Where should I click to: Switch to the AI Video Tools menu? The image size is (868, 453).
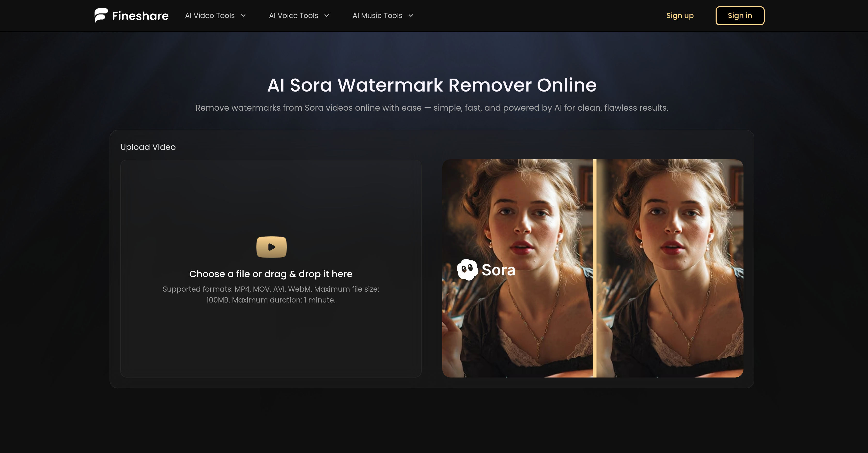click(210, 16)
